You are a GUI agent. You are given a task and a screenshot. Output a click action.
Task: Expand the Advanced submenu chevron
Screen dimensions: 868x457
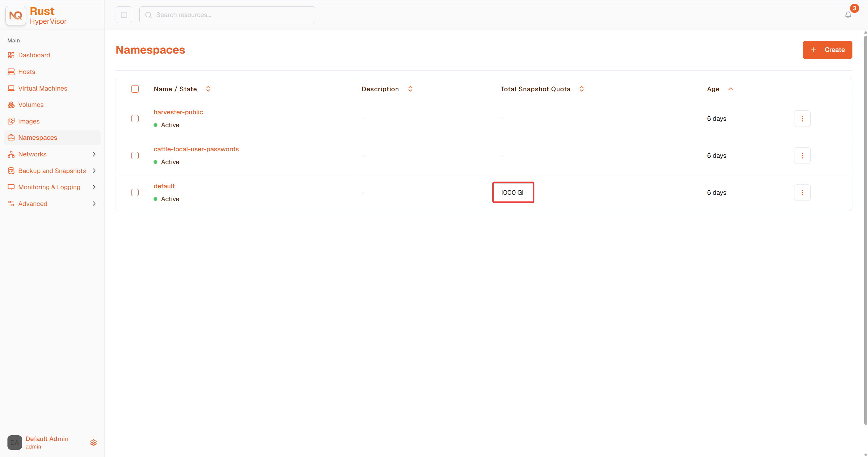[x=94, y=204]
